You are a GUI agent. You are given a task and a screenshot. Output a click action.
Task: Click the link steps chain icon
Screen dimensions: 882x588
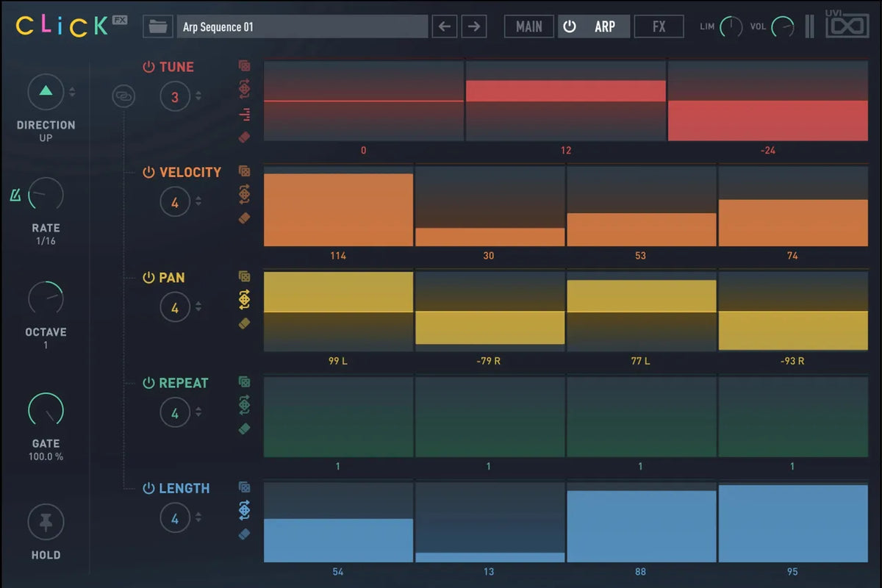coord(123,96)
